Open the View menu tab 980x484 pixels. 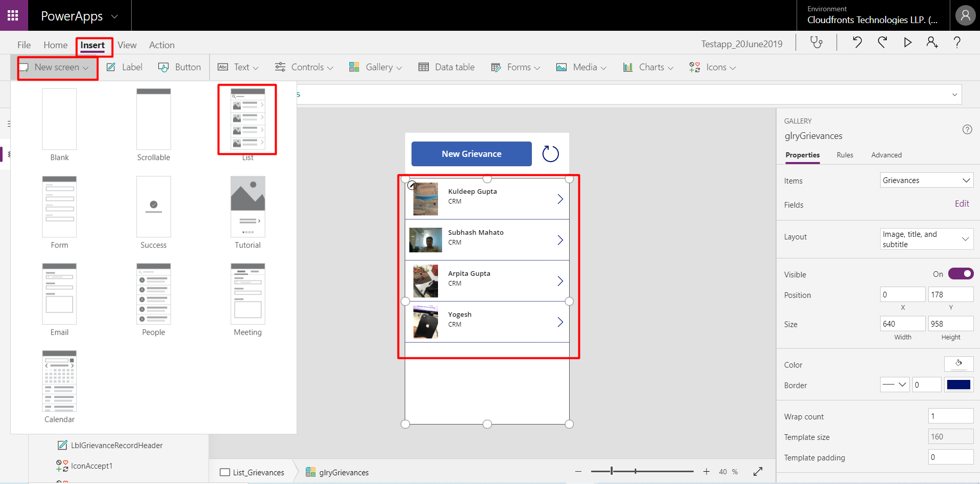click(x=127, y=45)
